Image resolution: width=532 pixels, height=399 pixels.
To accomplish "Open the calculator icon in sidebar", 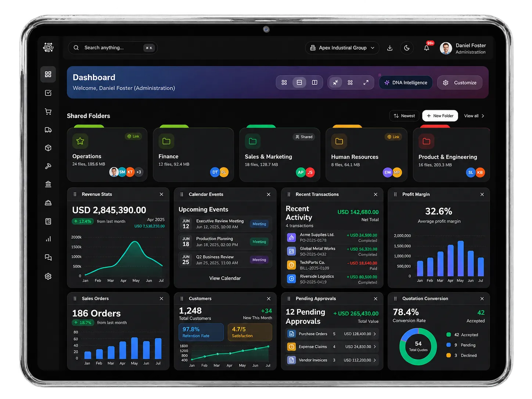I will pos(48,221).
